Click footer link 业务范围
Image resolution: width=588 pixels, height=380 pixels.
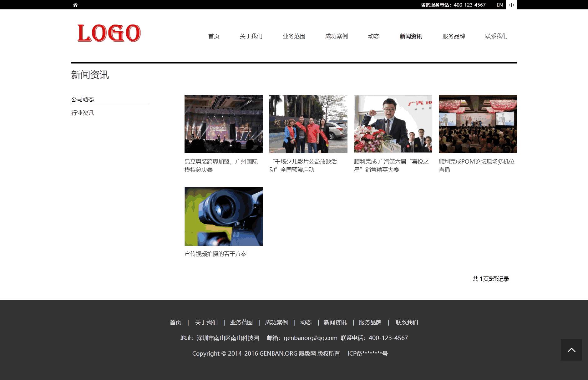tap(241, 322)
